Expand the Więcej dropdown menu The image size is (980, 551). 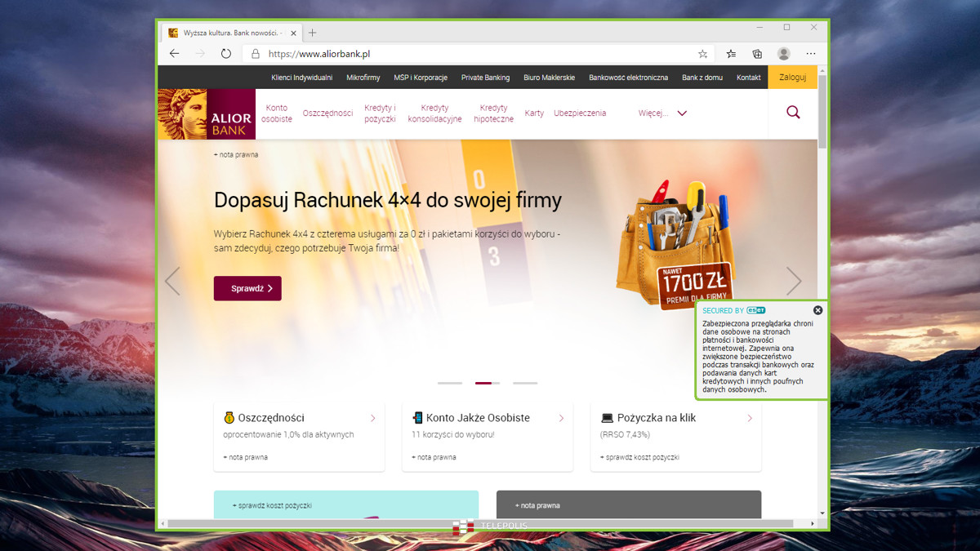662,113
